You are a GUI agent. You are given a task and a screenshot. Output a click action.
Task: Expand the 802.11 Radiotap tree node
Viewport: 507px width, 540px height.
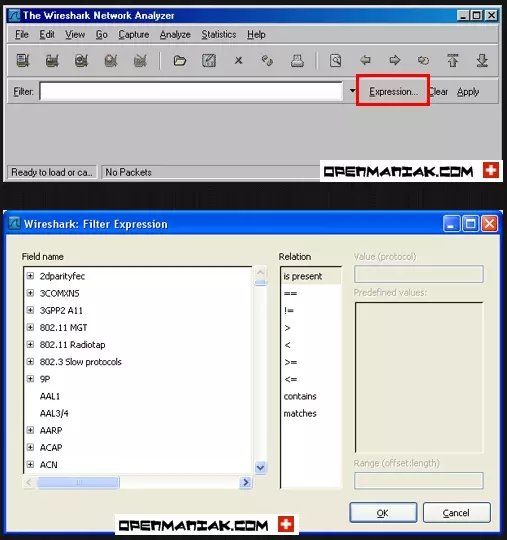point(30,344)
